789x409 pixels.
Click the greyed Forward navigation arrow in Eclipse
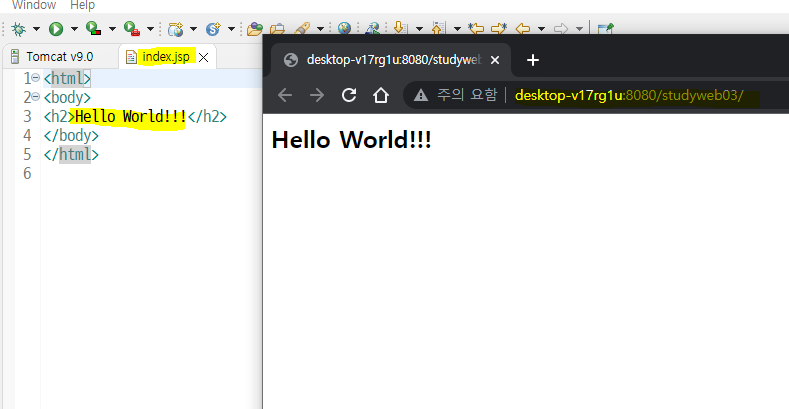(x=561, y=29)
